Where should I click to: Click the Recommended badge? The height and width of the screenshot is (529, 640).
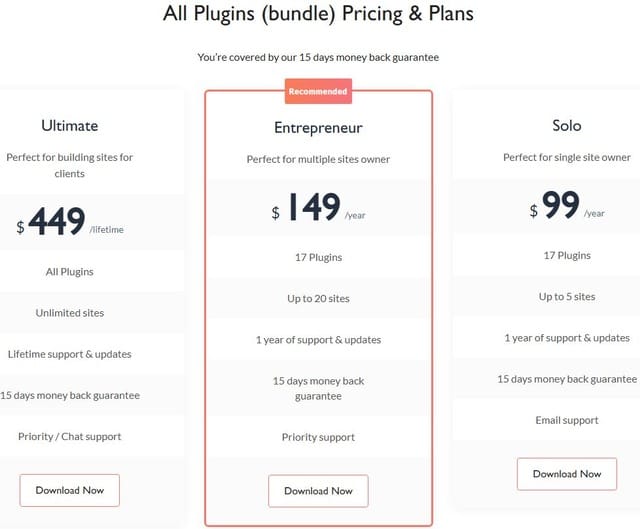(x=318, y=92)
